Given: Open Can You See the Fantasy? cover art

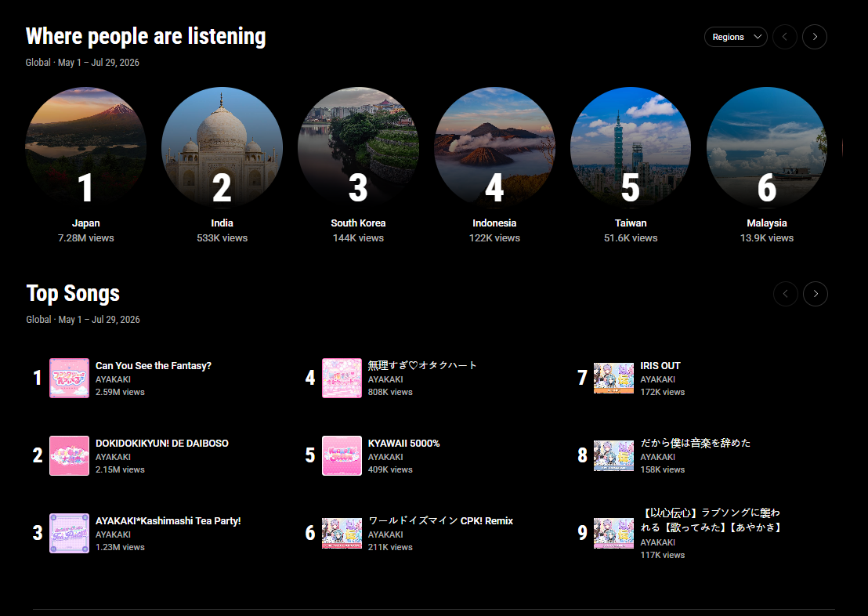Looking at the screenshot, I should coord(69,379).
